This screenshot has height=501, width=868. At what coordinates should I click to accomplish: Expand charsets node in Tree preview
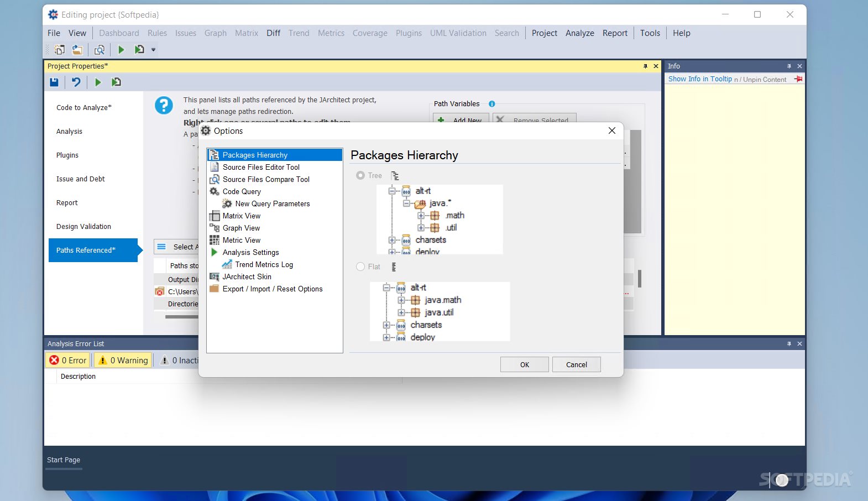click(392, 240)
